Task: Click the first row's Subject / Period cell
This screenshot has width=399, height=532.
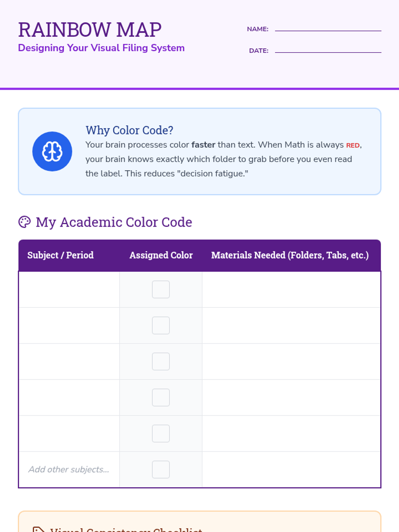Action: pyautogui.click(x=69, y=290)
